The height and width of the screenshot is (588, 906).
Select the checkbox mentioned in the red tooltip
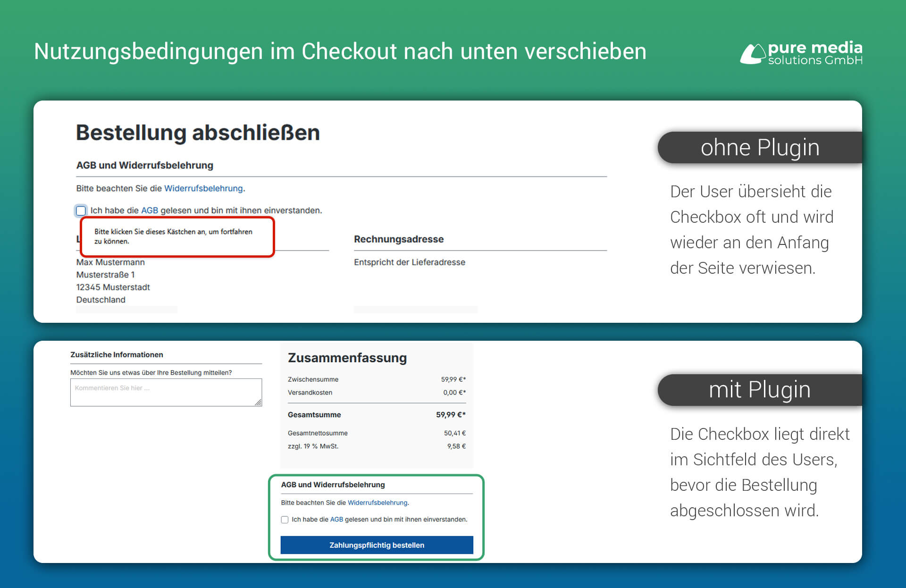coord(81,210)
